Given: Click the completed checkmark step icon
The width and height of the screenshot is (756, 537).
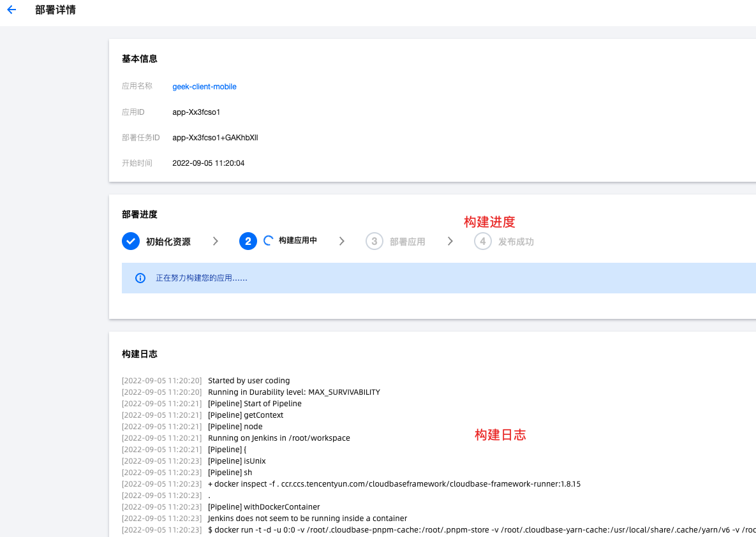Looking at the screenshot, I should click(x=131, y=241).
